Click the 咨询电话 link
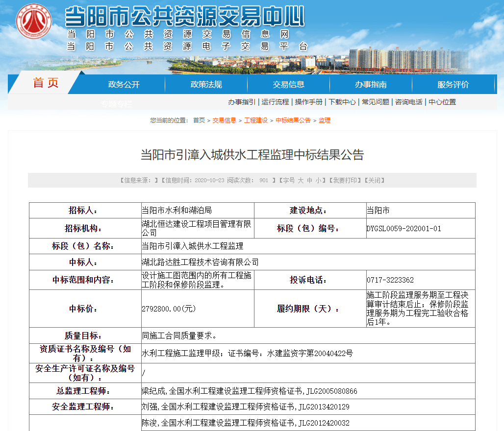504x431 pixels. (409, 102)
